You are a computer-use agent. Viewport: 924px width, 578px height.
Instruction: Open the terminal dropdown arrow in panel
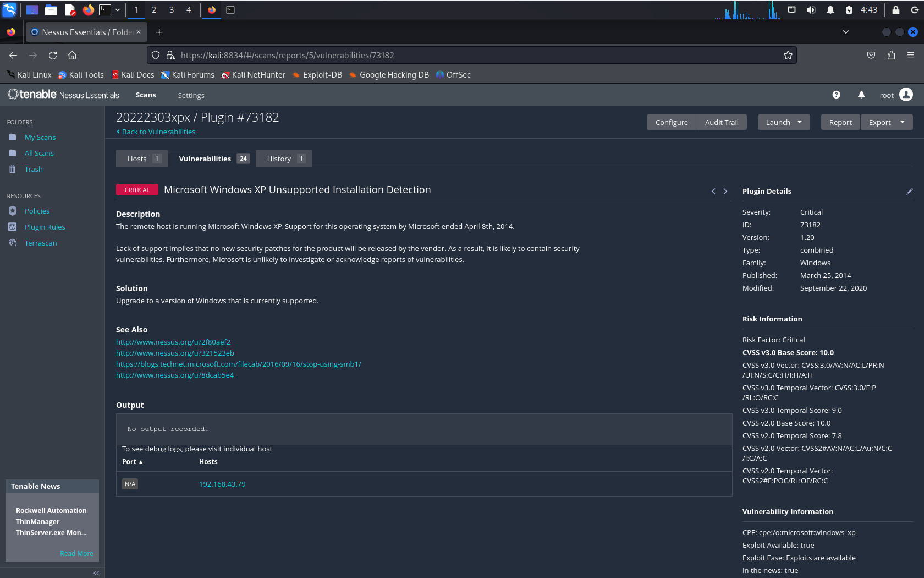tap(118, 10)
